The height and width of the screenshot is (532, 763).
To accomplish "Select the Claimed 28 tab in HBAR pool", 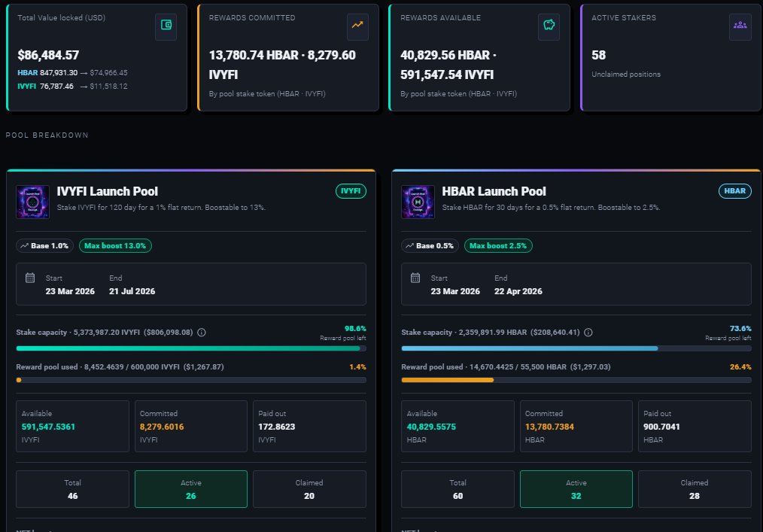I will [695, 489].
